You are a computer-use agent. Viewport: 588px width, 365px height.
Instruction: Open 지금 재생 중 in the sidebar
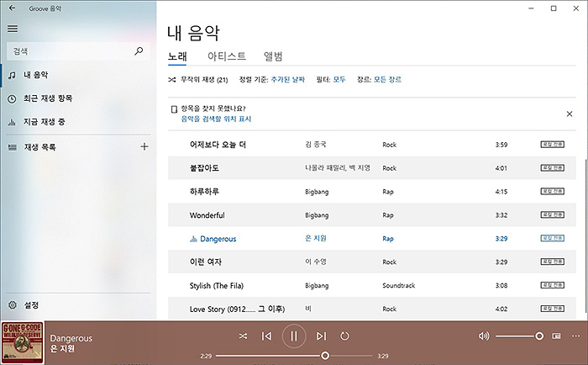[79, 122]
